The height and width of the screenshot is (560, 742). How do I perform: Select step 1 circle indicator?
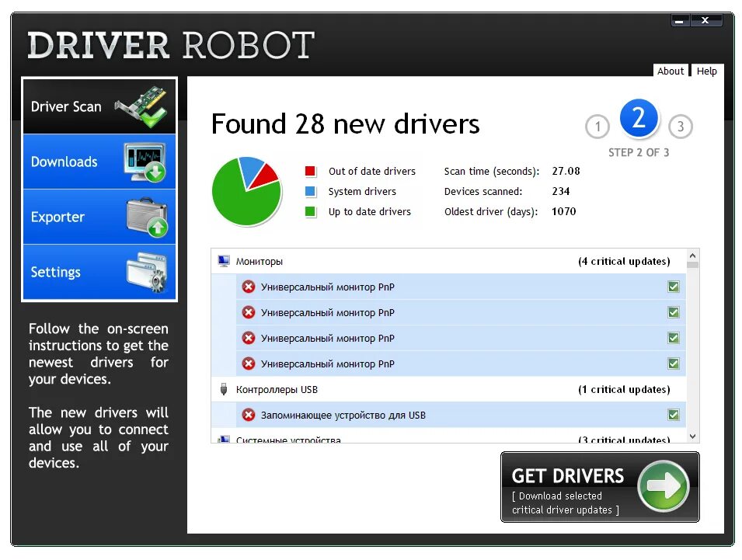click(597, 127)
